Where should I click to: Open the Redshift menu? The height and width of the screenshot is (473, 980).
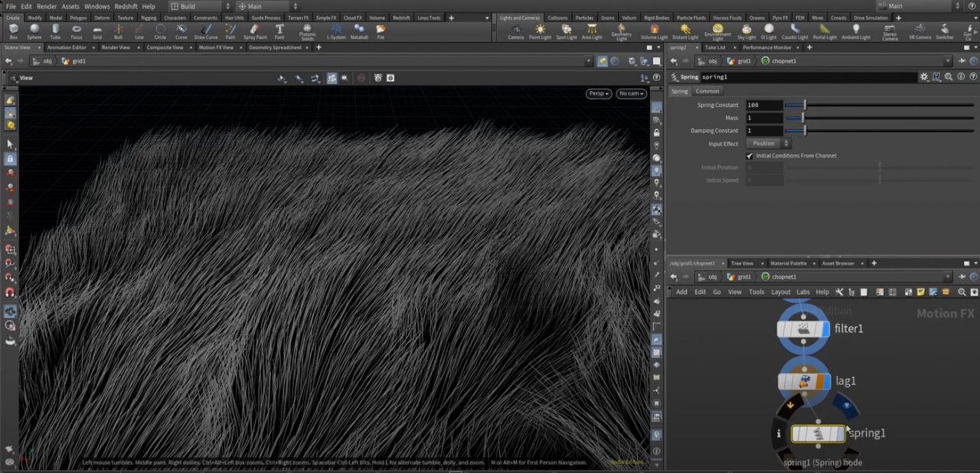pyautogui.click(x=126, y=6)
